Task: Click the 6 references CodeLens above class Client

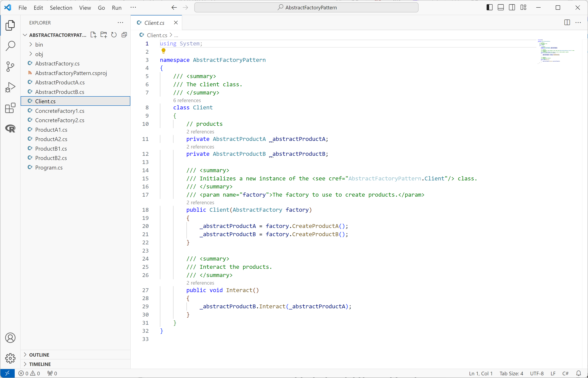Action: (187, 100)
